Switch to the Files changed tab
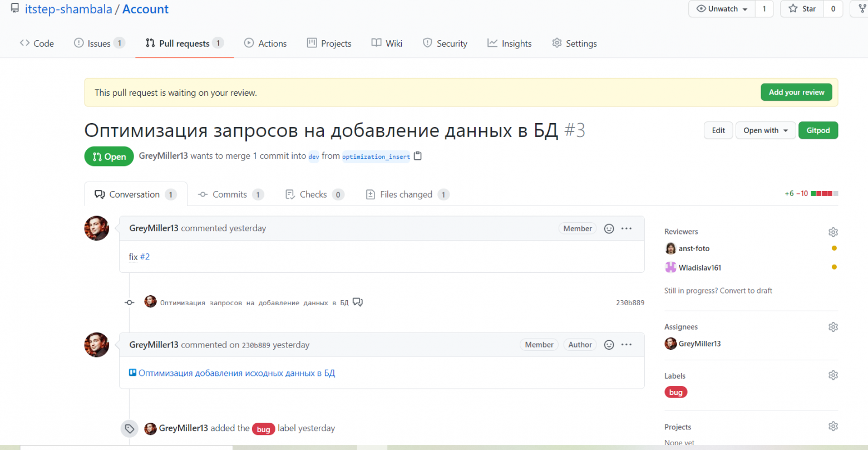 click(x=406, y=194)
